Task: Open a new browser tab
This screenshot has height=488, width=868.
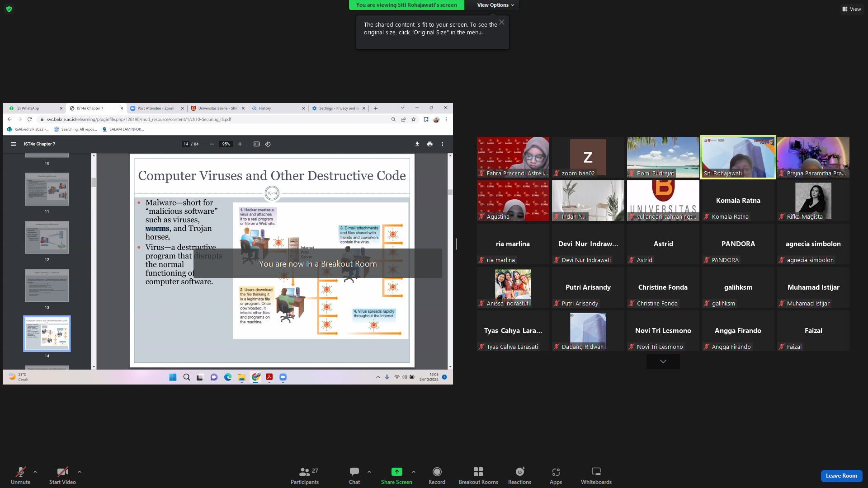Action: tap(376, 108)
